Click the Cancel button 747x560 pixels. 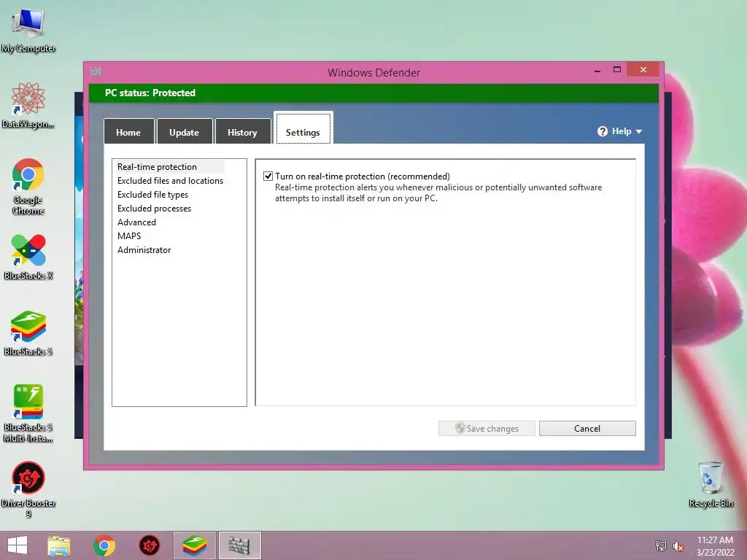(x=587, y=428)
